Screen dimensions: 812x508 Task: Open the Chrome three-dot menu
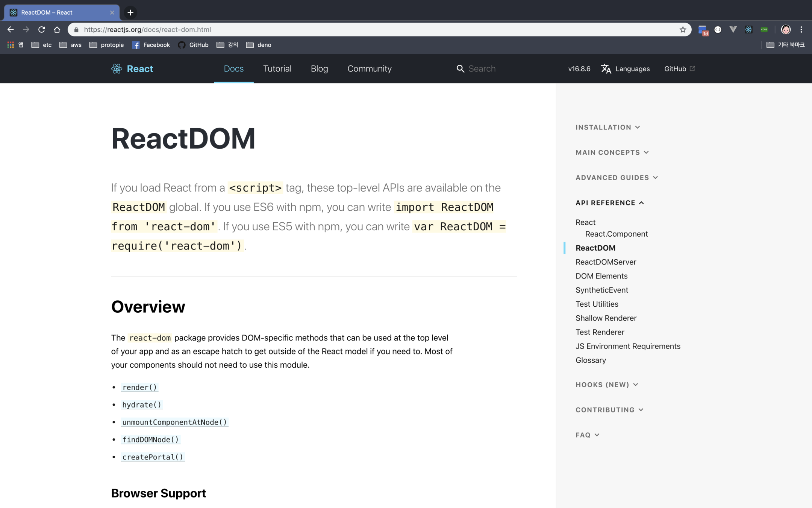coord(801,29)
